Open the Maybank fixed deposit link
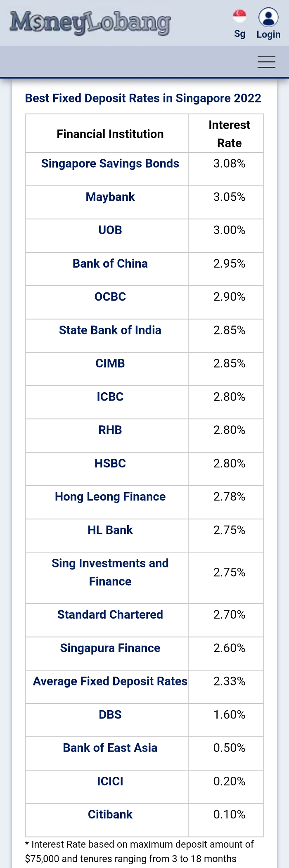The height and width of the screenshot is (868, 289). click(110, 197)
